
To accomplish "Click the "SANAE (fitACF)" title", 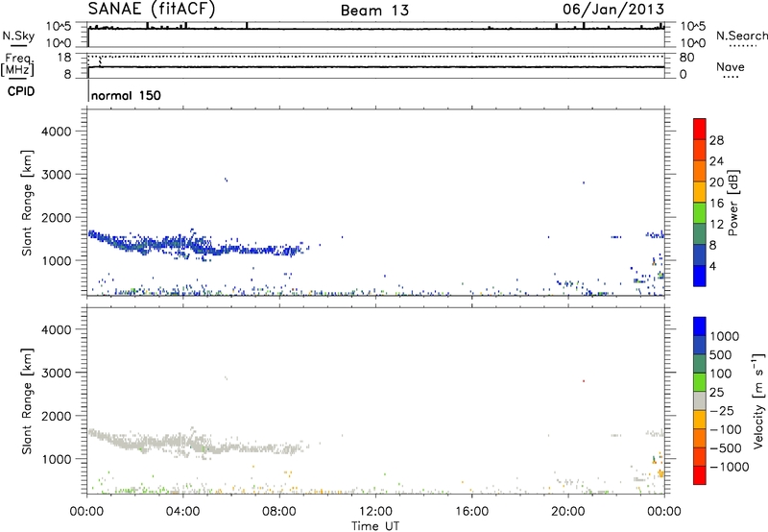I will coord(152,9).
